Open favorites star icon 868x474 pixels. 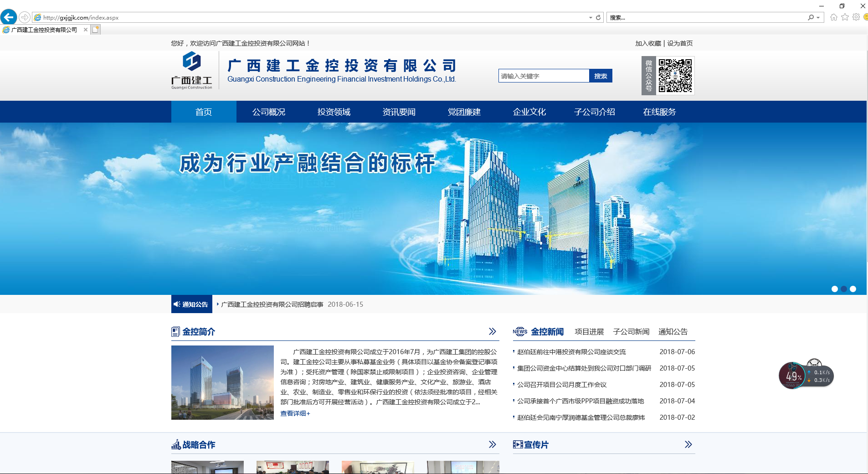click(x=845, y=17)
